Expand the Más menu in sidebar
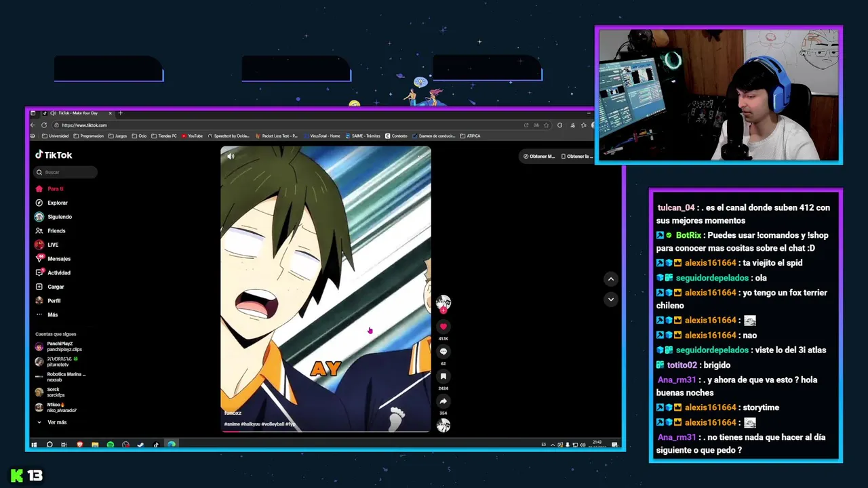The height and width of the screenshot is (488, 868). (47, 314)
